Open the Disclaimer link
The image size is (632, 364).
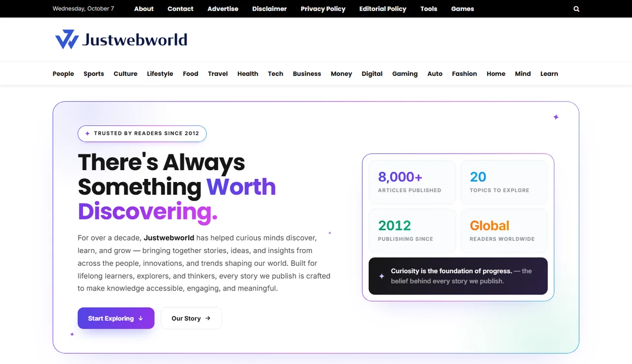[x=269, y=9]
